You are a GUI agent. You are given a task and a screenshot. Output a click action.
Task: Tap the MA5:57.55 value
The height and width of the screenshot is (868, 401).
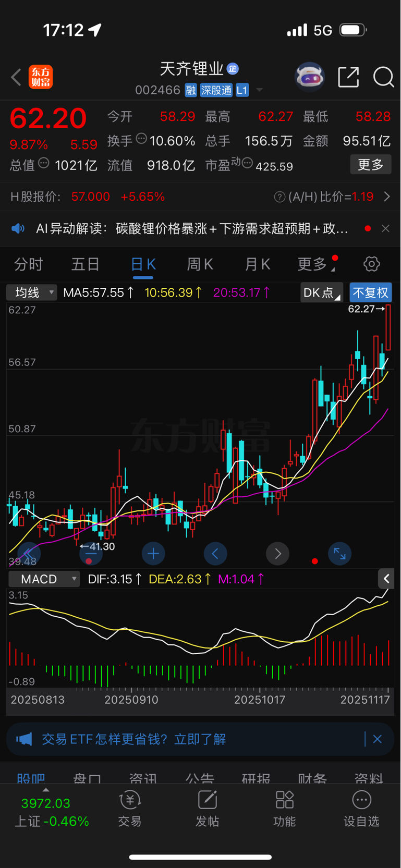[x=99, y=292]
